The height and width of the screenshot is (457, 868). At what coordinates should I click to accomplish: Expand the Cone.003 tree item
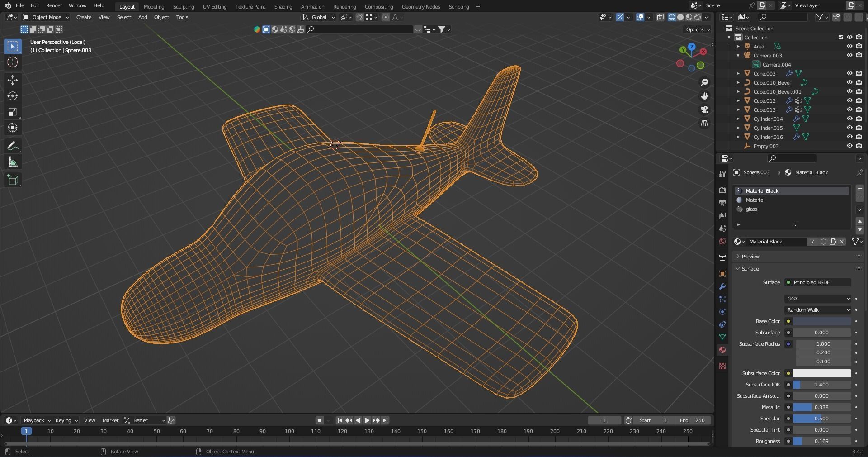[x=738, y=73]
